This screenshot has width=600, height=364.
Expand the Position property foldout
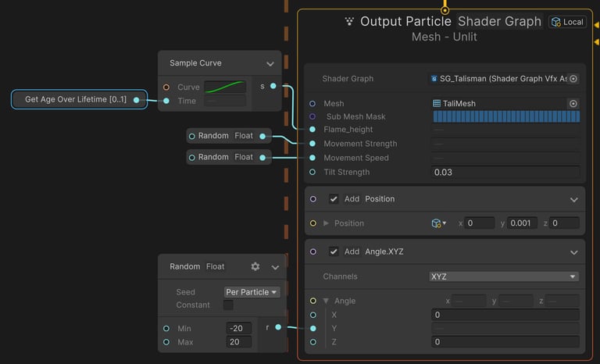tap(326, 223)
